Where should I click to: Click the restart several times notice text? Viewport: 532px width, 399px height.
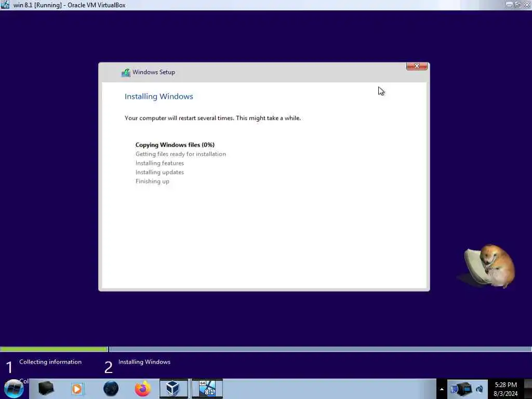coord(212,118)
